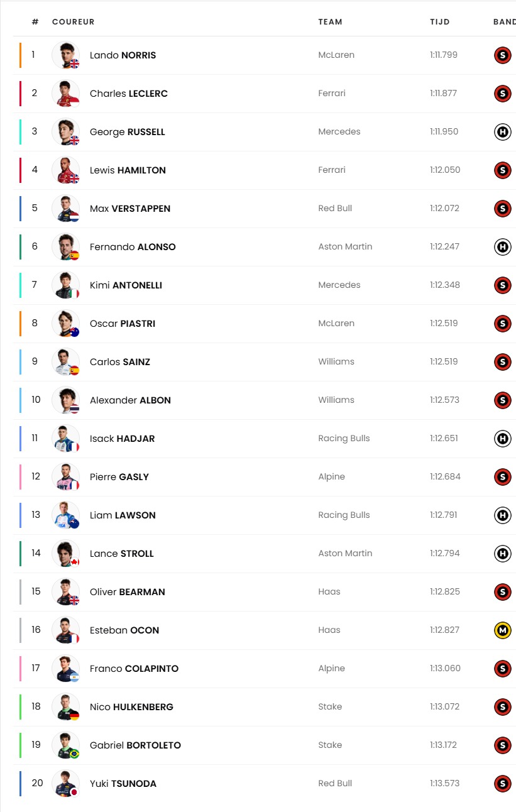
Task: Open Charles Leclerc driver avatar
Action: tap(66, 94)
